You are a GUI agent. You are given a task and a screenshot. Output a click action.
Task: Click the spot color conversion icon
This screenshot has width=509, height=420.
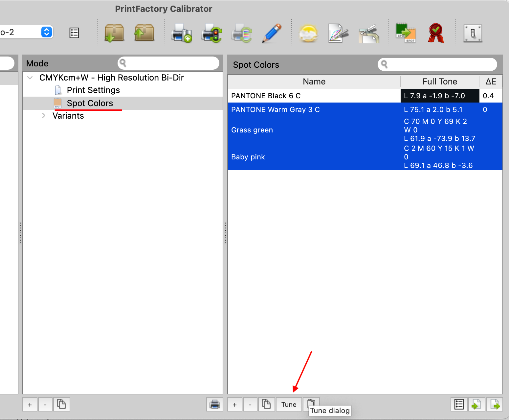pos(406,33)
